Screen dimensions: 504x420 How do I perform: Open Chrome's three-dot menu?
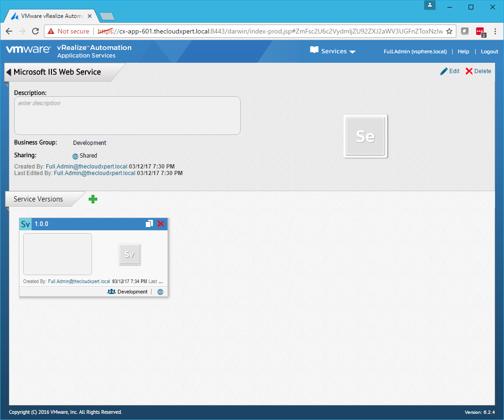point(495,31)
